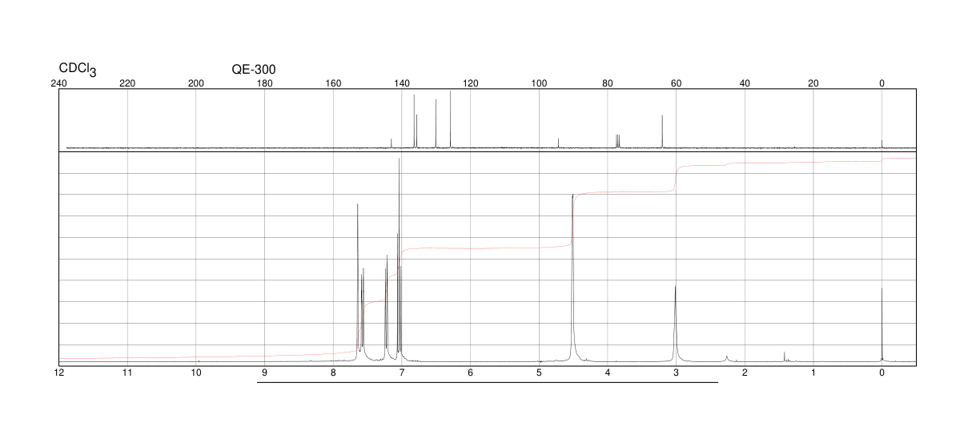This screenshot has height=423, width=980.
Task: Click the 20 ppm carbon axis label
Action: (813, 83)
